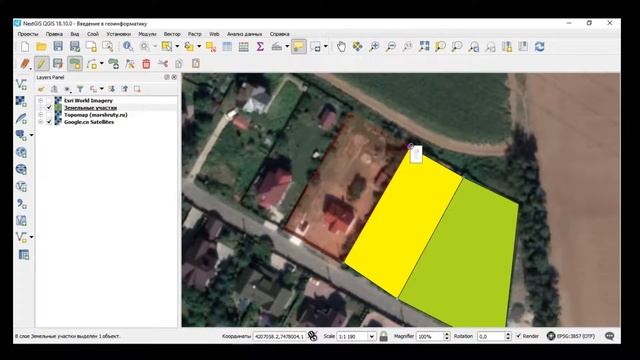Delete selected features with red trash icon
The width and height of the screenshot is (640, 360).
(x=146, y=64)
